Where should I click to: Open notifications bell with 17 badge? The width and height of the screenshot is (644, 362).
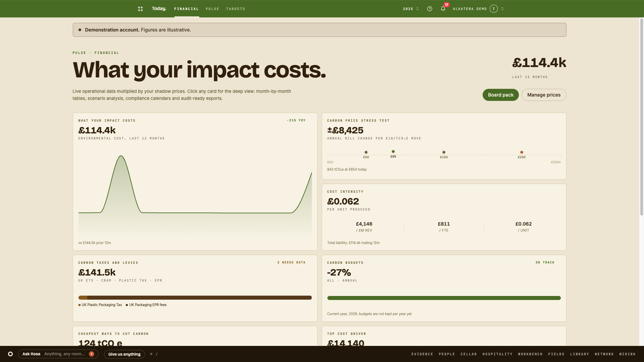click(x=443, y=9)
